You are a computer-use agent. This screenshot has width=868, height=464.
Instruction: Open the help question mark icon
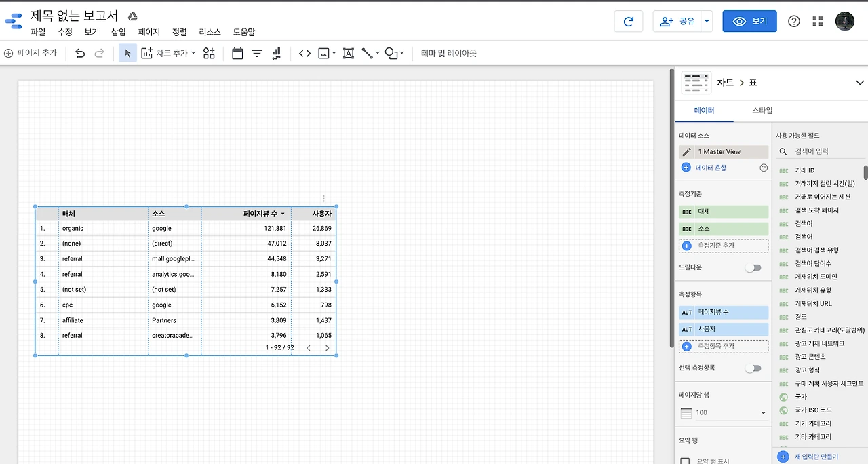794,21
